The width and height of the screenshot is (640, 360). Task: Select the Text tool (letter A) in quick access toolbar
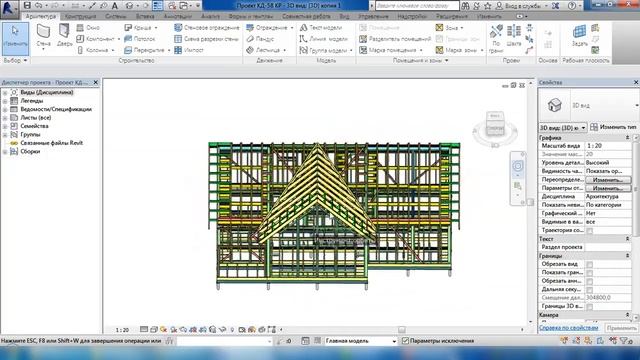point(115,6)
